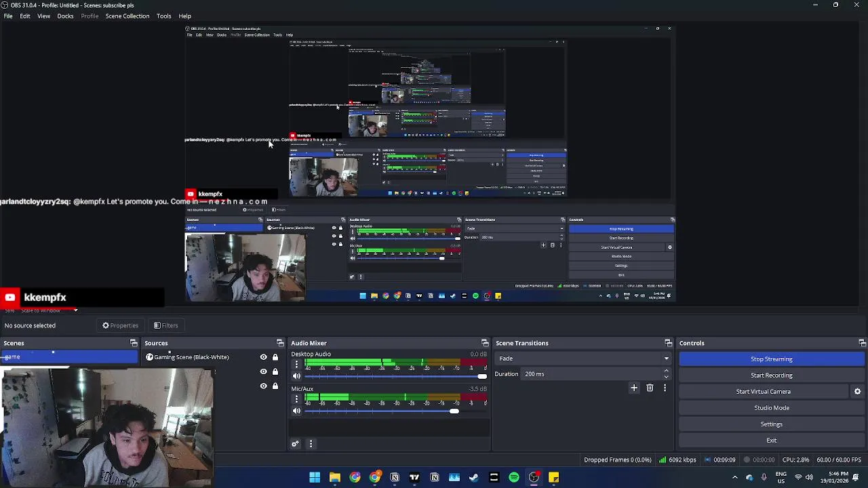Open the Edit menu
This screenshot has height=488, width=868.
[x=25, y=16]
